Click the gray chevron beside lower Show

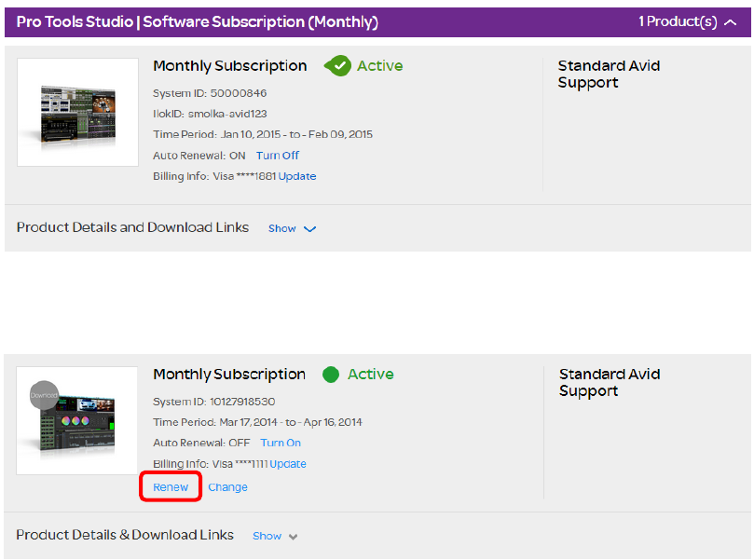(294, 537)
